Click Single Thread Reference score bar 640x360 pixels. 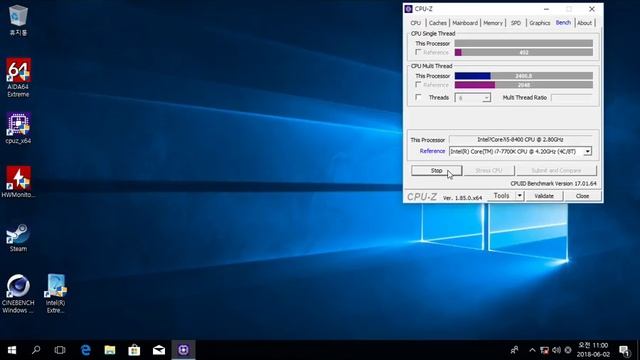(524, 52)
